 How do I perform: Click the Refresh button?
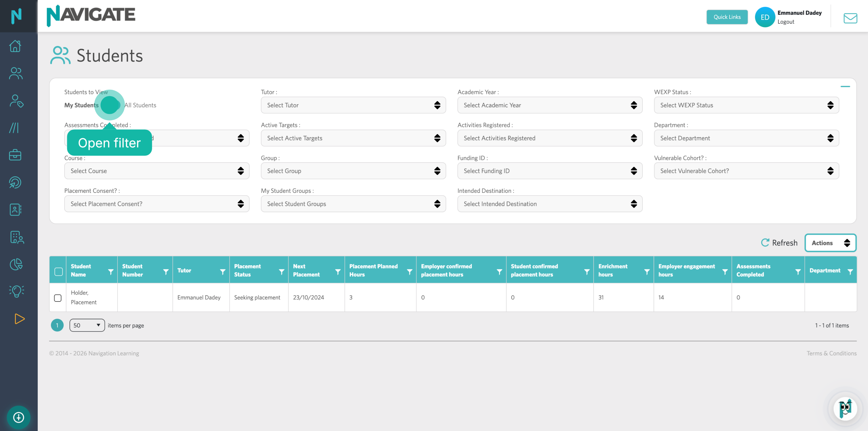tap(779, 243)
